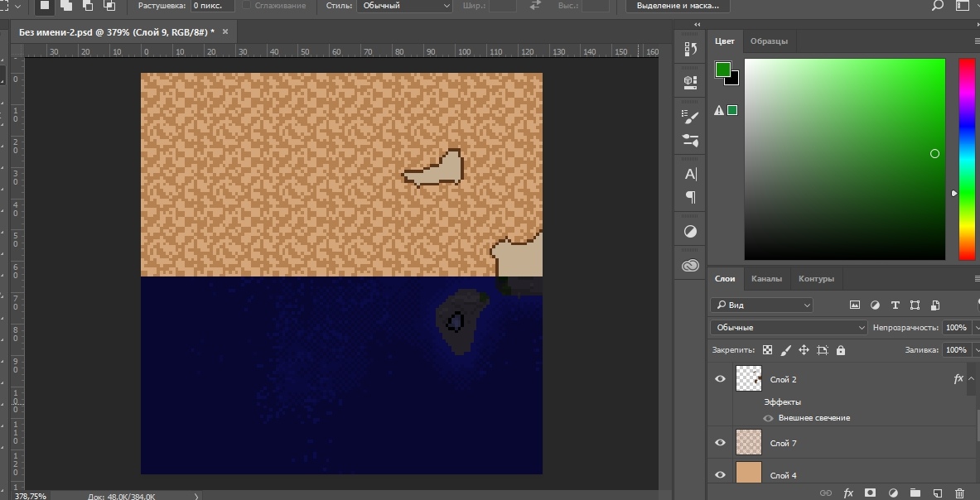980x500 pixels.
Task: Create a new layer
Action: (938, 493)
